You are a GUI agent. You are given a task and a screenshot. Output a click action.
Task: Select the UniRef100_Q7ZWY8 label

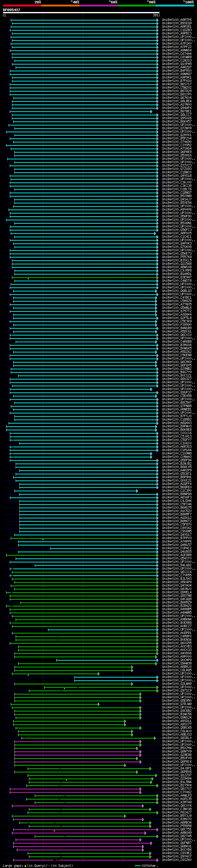[177, 128]
